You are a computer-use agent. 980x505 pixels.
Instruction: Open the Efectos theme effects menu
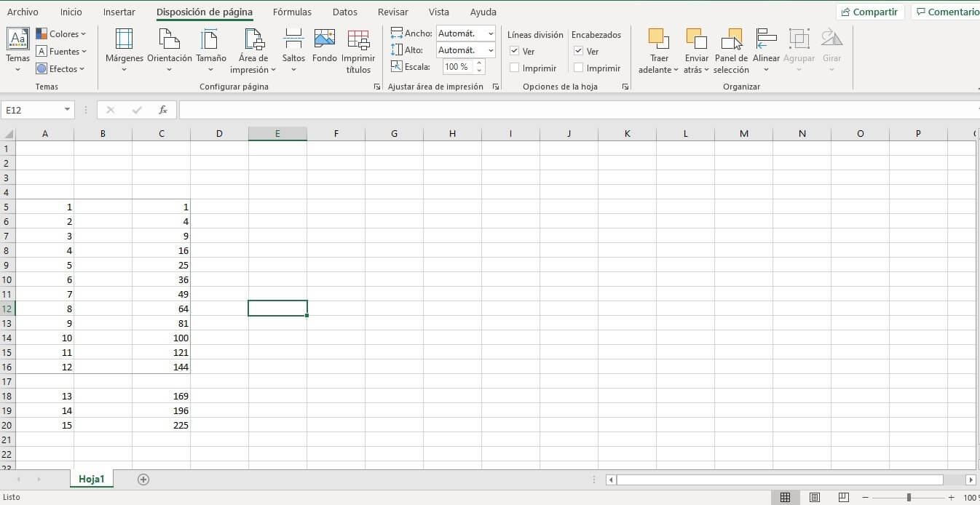(x=60, y=68)
